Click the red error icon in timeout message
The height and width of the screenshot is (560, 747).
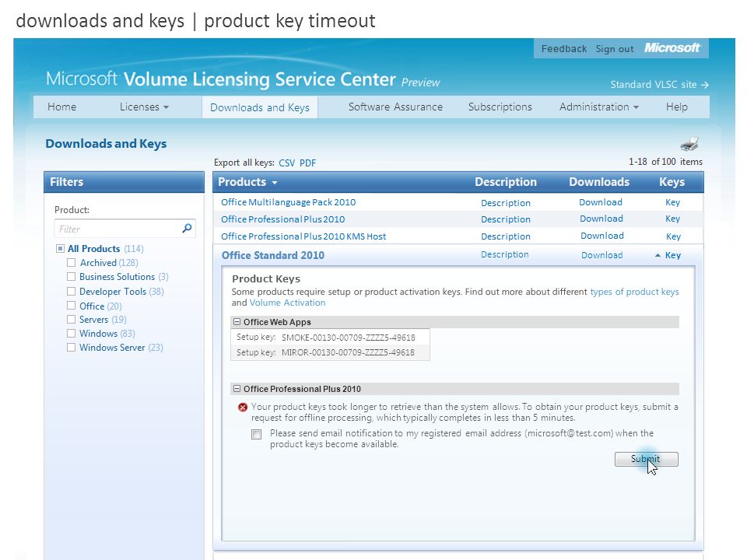point(243,407)
